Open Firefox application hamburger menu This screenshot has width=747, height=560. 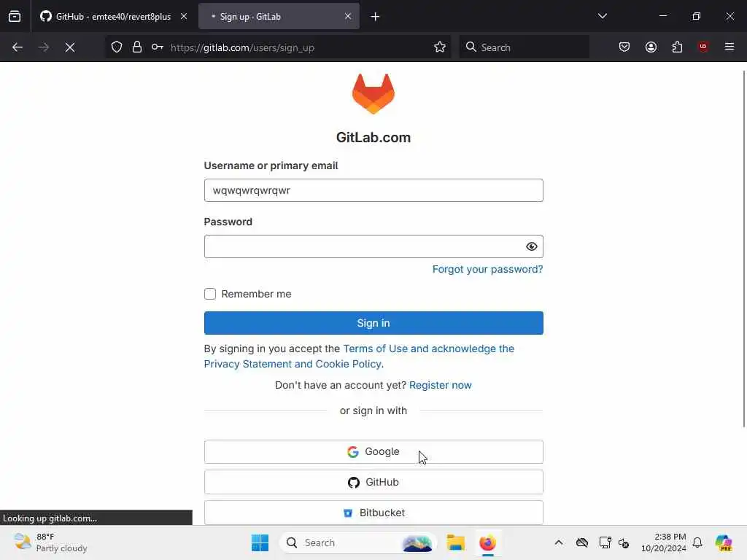pos(729,47)
